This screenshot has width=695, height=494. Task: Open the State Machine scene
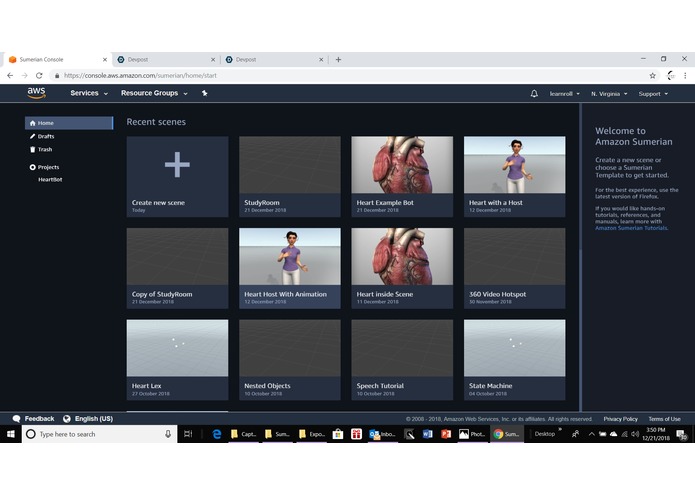click(515, 360)
